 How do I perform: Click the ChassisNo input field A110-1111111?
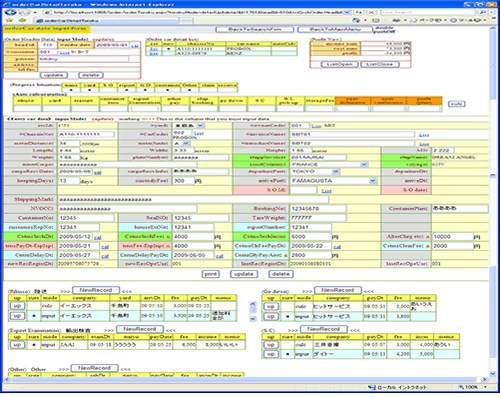pyautogui.click(x=86, y=134)
